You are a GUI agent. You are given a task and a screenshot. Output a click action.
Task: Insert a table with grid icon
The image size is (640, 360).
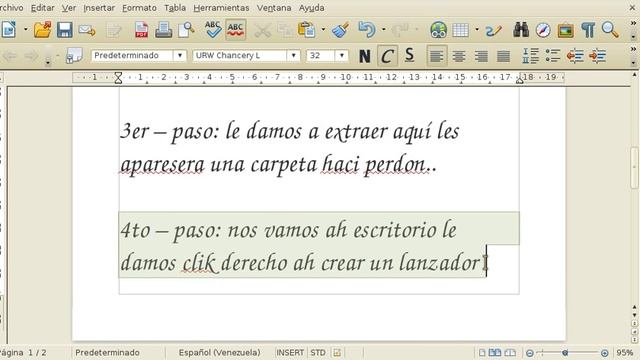(x=460, y=30)
